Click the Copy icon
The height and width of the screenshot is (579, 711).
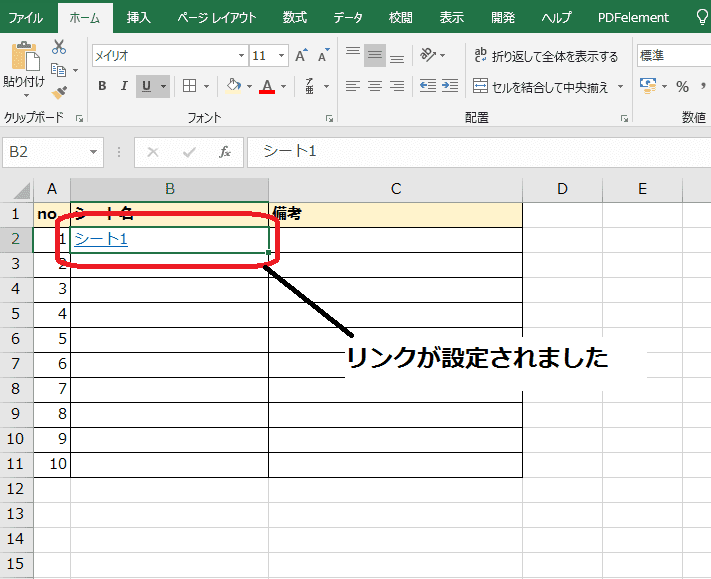pyautogui.click(x=58, y=70)
